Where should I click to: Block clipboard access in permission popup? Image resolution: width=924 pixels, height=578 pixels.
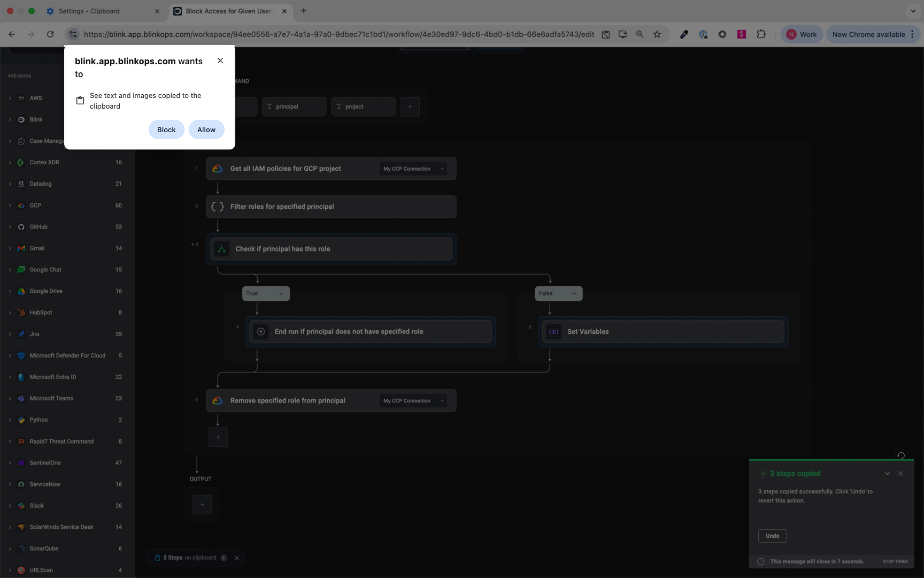click(166, 130)
